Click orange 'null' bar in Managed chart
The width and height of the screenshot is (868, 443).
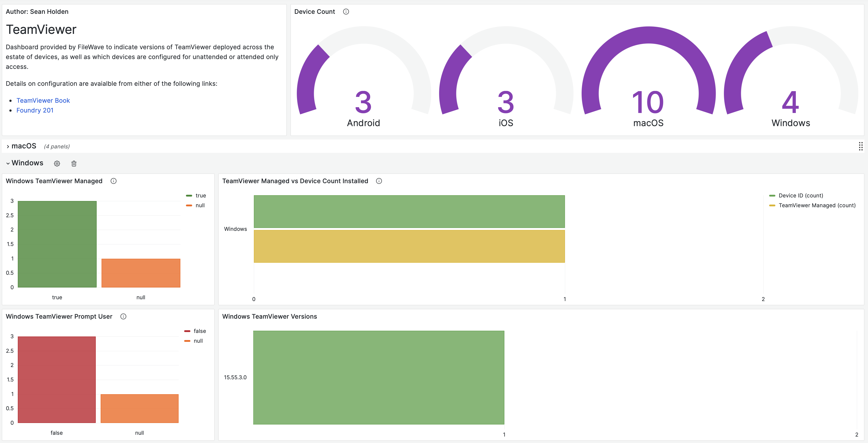(141, 273)
